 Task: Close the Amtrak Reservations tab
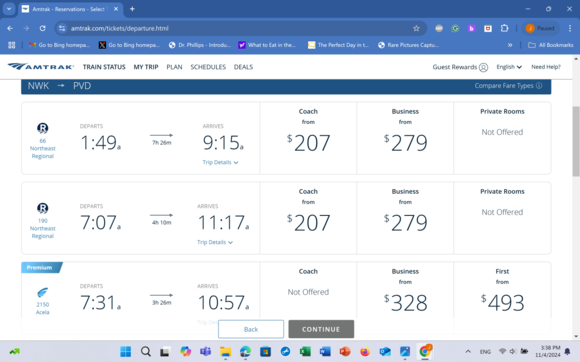click(x=116, y=9)
